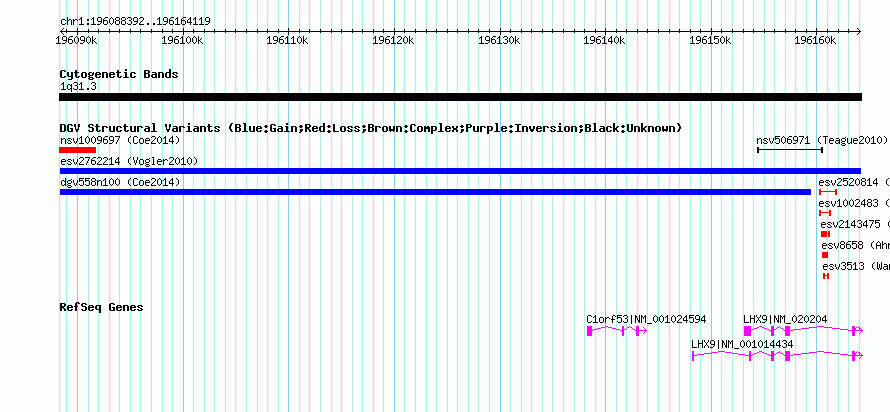This screenshot has height=412, width=890.
Task: Click the RefSeq Genes track title
Action: pyautogui.click(x=102, y=307)
